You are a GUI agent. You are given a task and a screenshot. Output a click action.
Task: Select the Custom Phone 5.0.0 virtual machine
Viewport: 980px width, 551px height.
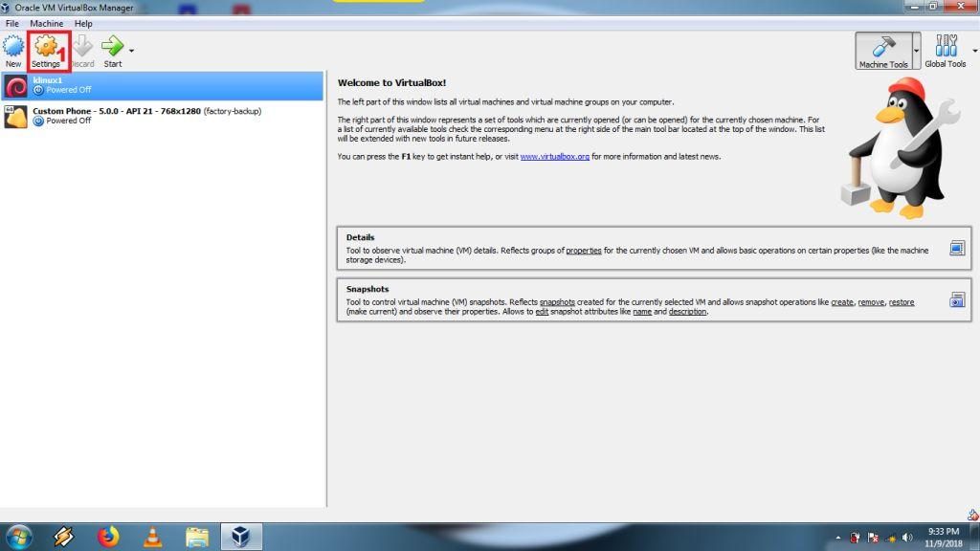162,116
